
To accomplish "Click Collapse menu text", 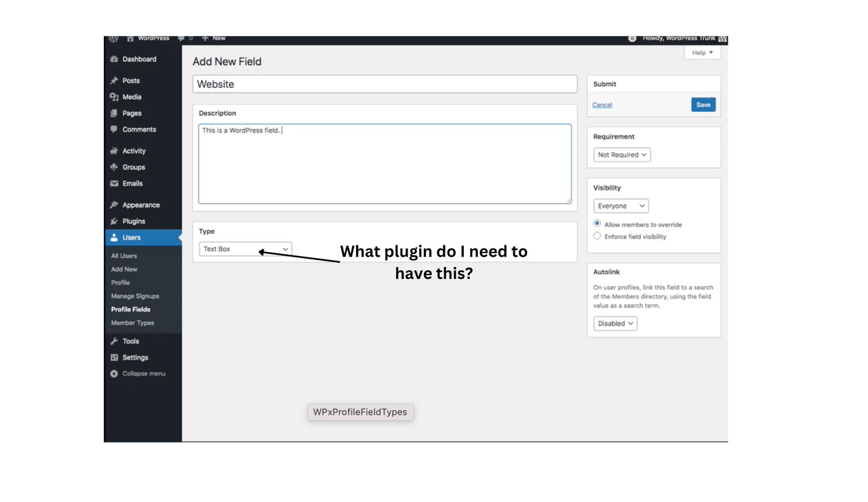I will pyautogui.click(x=144, y=374).
